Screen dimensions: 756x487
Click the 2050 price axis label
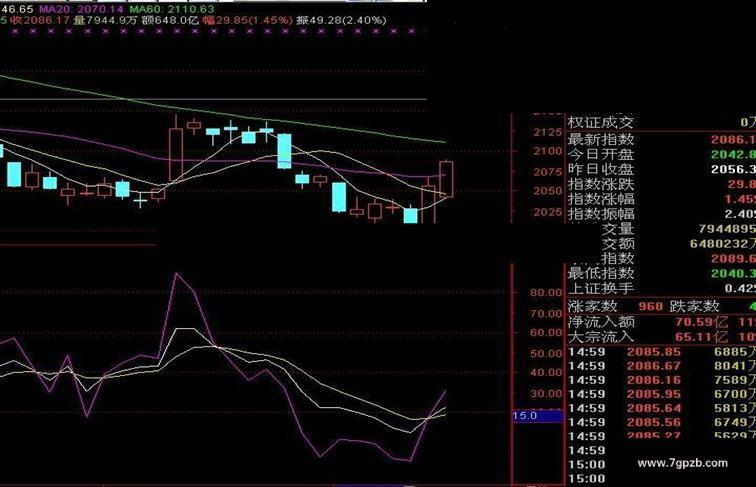point(548,191)
